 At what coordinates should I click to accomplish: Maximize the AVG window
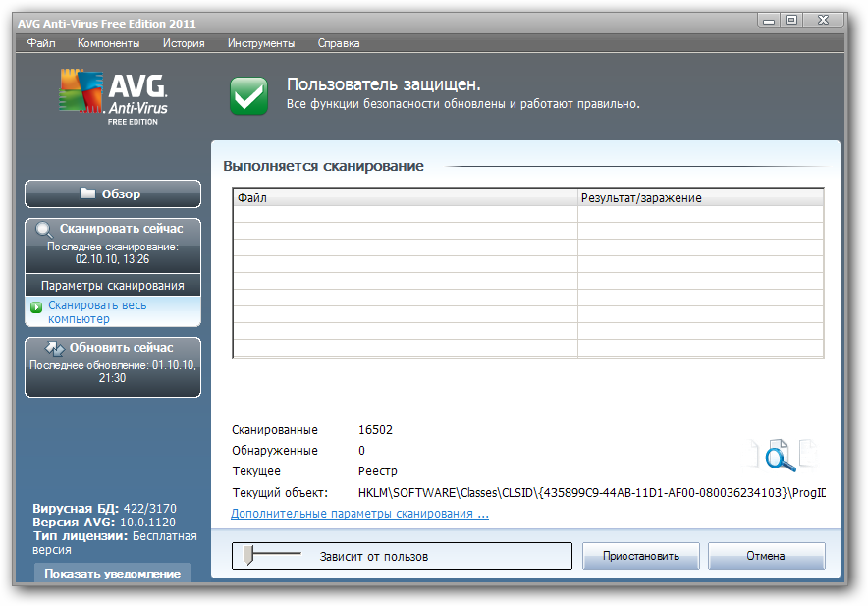point(791,20)
